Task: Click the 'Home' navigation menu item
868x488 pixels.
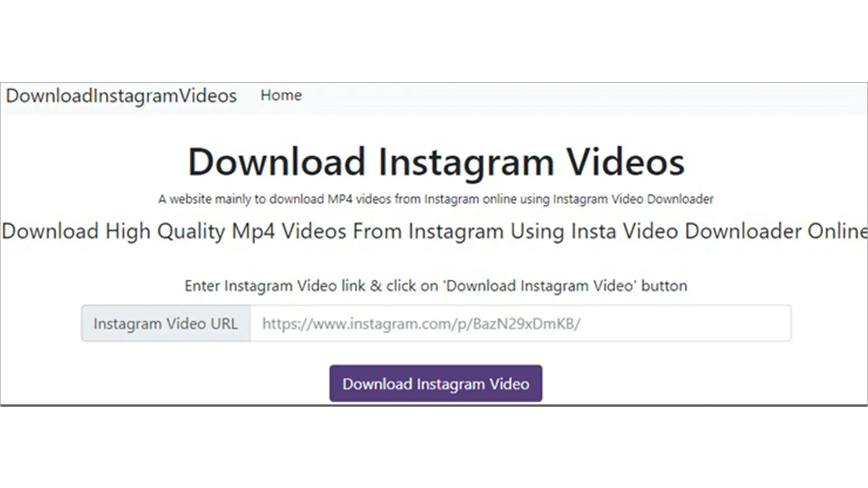Action: tap(281, 95)
